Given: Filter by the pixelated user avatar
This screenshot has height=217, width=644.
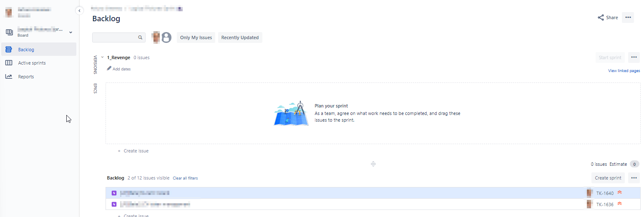Looking at the screenshot, I should (156, 37).
